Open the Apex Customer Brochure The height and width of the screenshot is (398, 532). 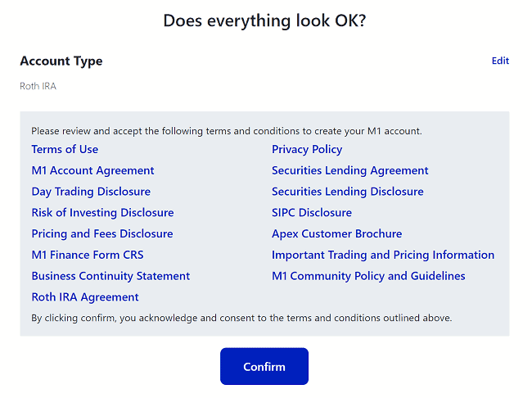pyautogui.click(x=336, y=234)
